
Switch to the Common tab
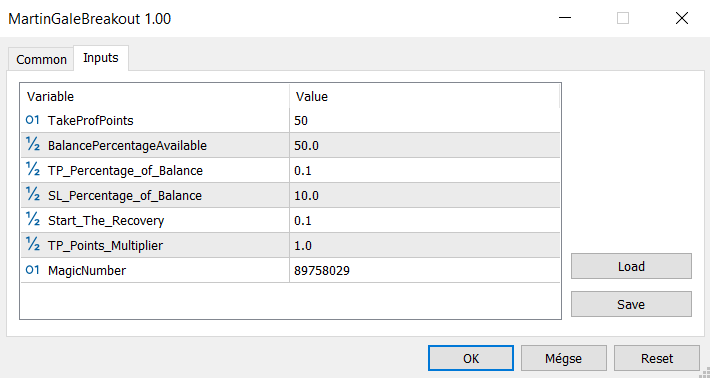coord(41,59)
